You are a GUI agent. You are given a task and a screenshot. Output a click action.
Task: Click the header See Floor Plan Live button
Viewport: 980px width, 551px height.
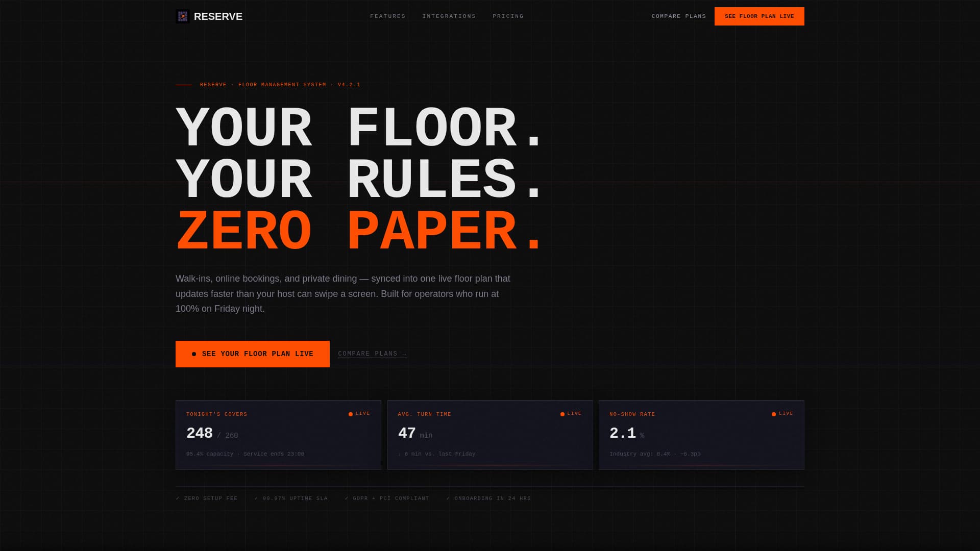pyautogui.click(x=759, y=16)
